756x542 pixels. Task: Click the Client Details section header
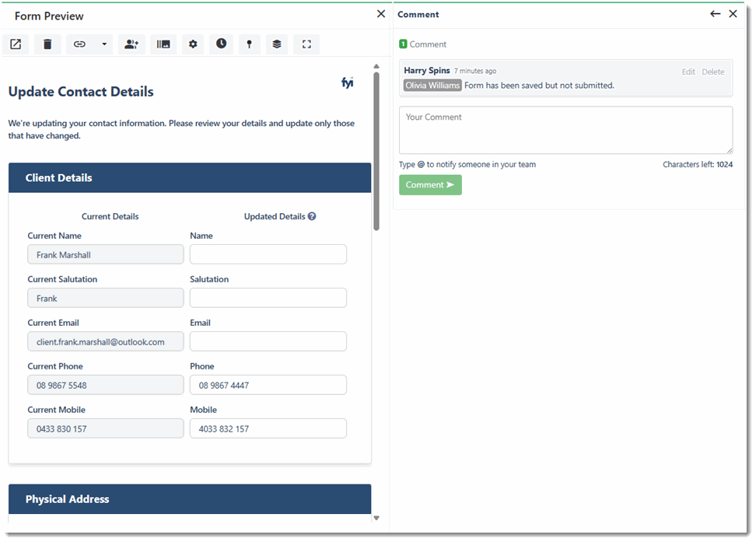[x=190, y=178]
